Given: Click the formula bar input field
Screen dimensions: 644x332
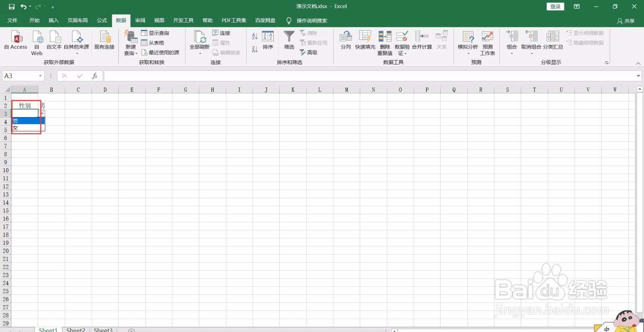Looking at the screenshot, I should pos(369,76).
